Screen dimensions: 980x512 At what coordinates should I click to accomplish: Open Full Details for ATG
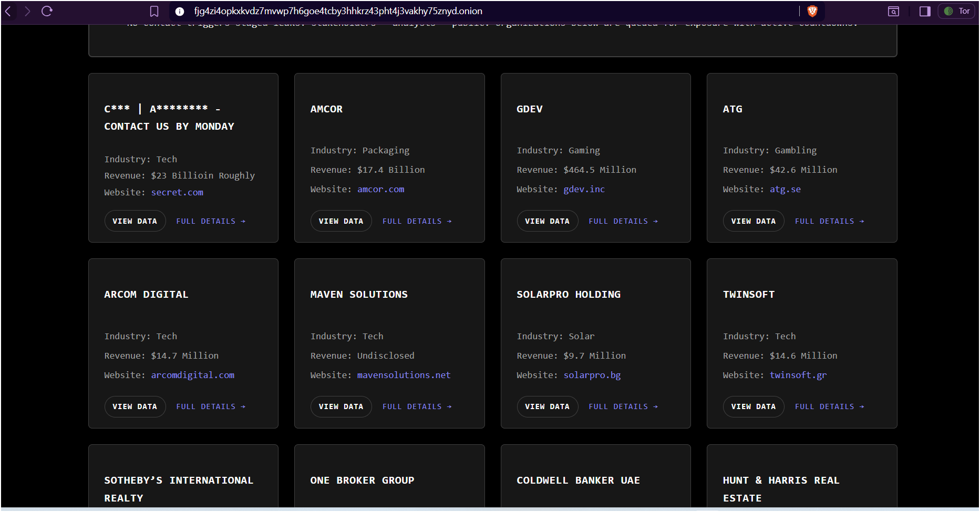point(829,221)
